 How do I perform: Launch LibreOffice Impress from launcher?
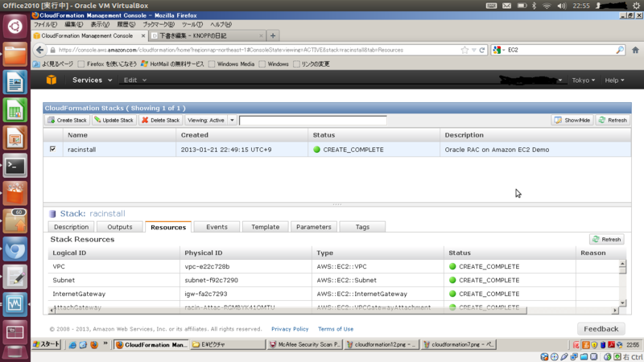(15, 138)
